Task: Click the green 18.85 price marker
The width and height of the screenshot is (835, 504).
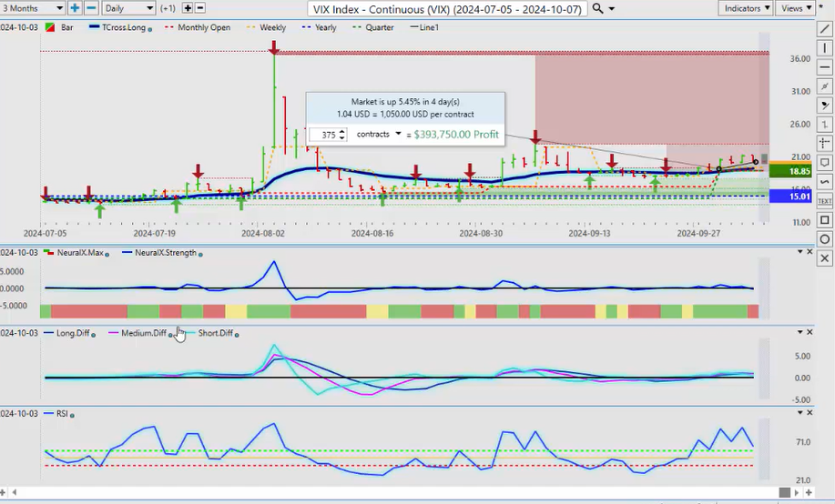Action: pyautogui.click(x=790, y=171)
